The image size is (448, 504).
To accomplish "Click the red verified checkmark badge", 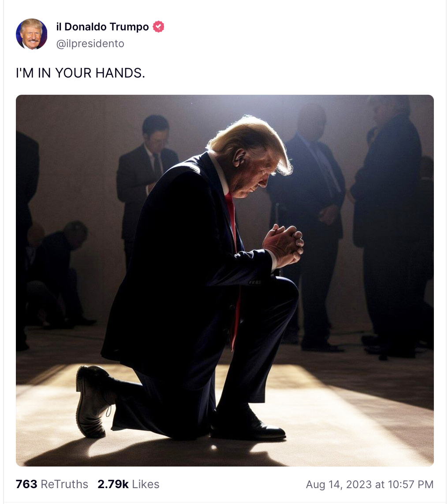I will click(x=158, y=26).
